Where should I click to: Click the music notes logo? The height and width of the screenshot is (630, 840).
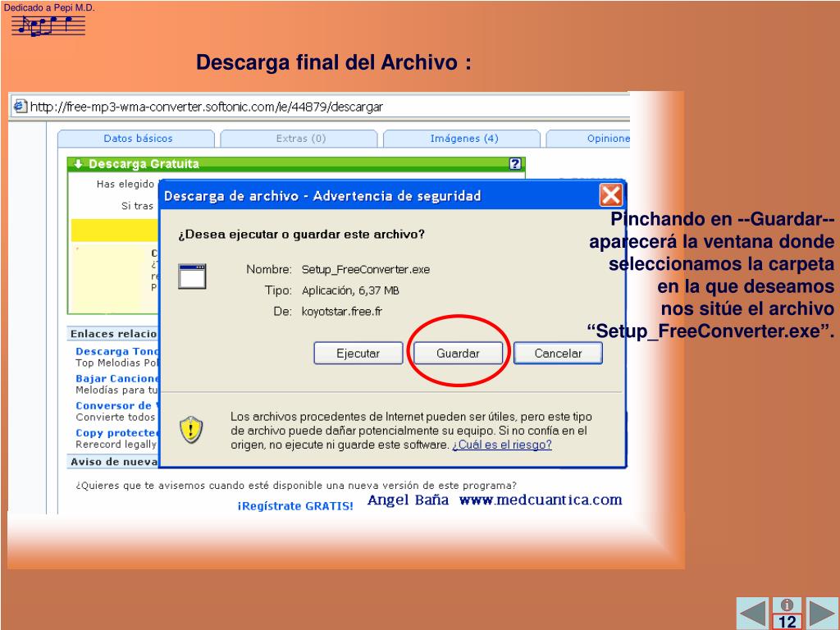click(48, 25)
